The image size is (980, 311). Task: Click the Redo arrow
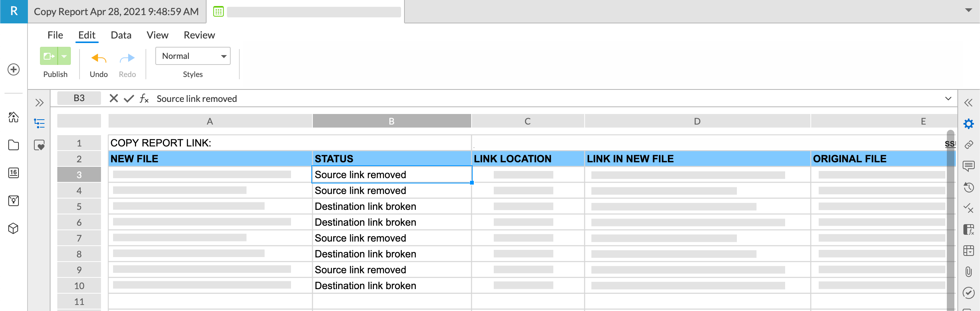pos(127,58)
